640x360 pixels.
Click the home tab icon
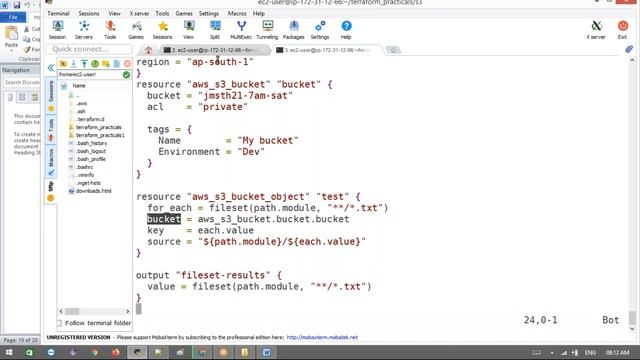click(x=148, y=50)
